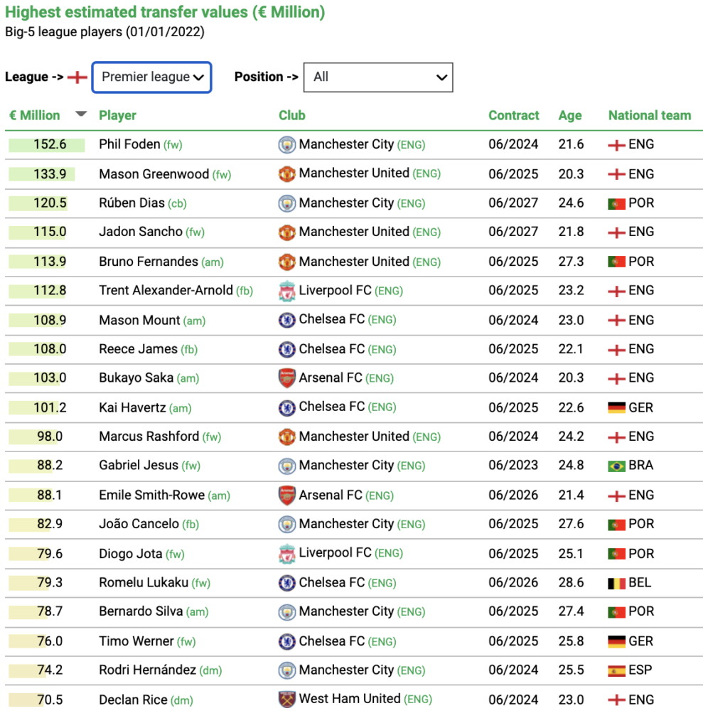Select player name Bruno Fernandes
The image size is (703, 728).
[x=149, y=262]
